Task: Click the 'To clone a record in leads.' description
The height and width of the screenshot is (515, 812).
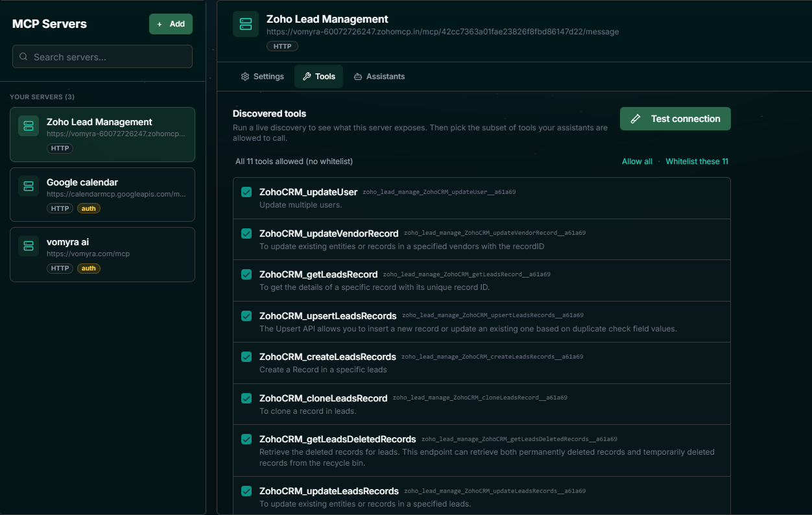Action: point(308,411)
